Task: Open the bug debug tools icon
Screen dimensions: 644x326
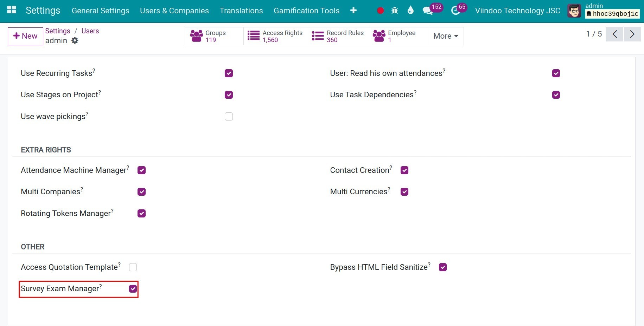Action: [x=395, y=11]
